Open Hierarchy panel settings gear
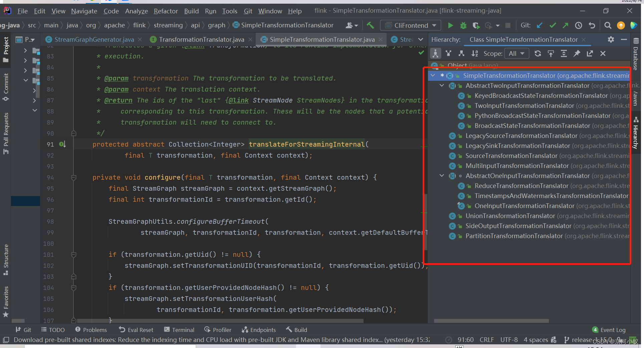Viewport: 644px width, 348px height. [x=611, y=39]
